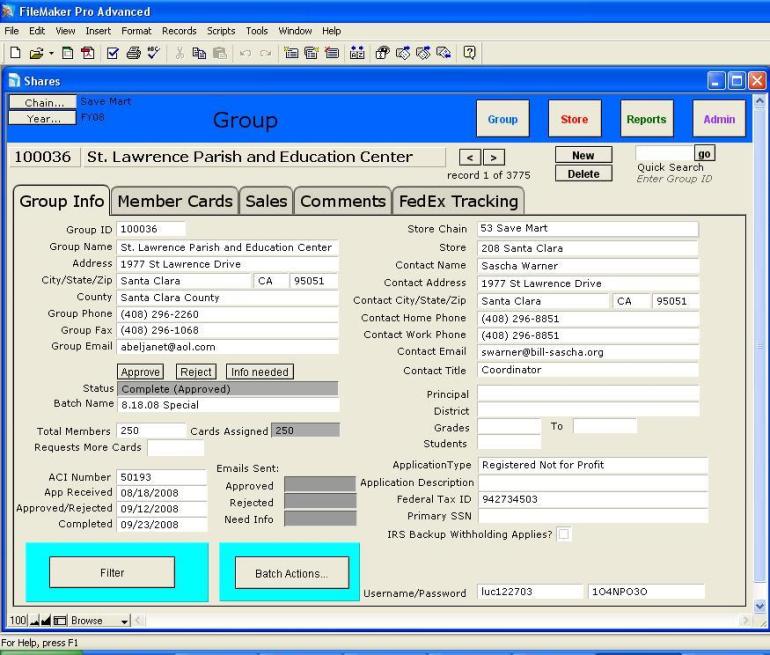Select the Group Info tab

coord(61,201)
